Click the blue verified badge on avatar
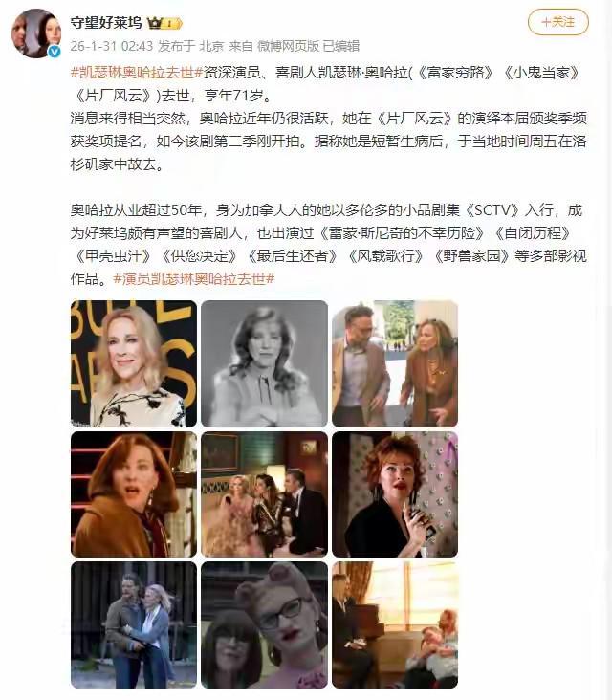Viewport: 612px width, 700px height. 54,52
